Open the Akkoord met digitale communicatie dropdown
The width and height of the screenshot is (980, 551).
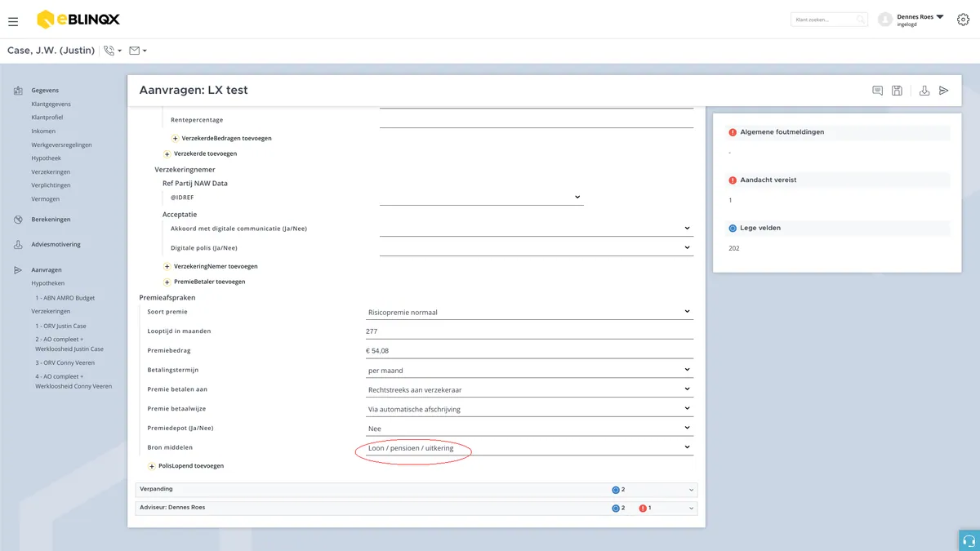click(536, 229)
